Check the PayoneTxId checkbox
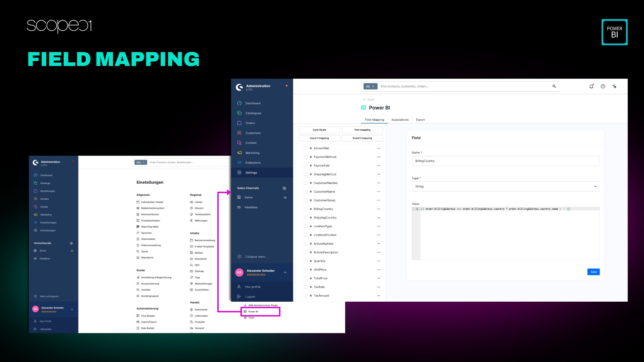Screen dimensions: 644x362 tap(306, 166)
